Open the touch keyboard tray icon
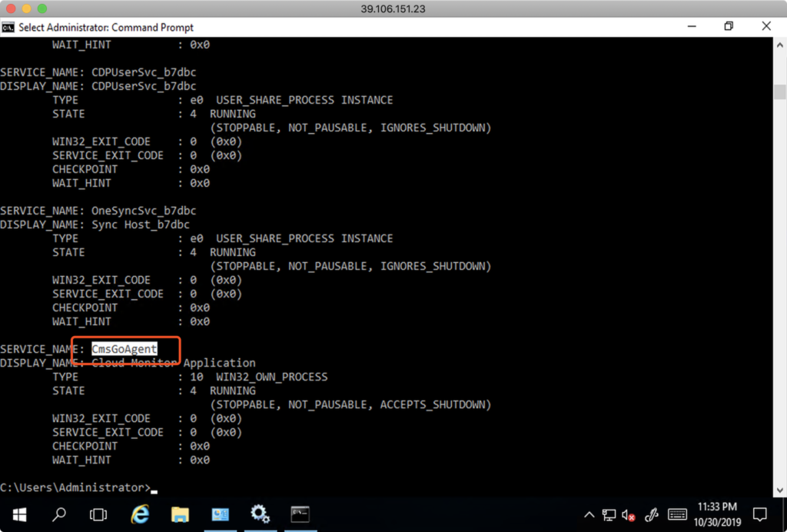The height and width of the screenshot is (532, 787). coord(677,514)
